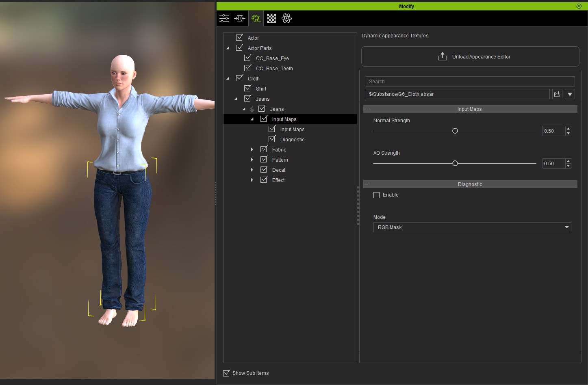The image size is (588, 385).
Task: Click the Search field
Action: point(470,82)
